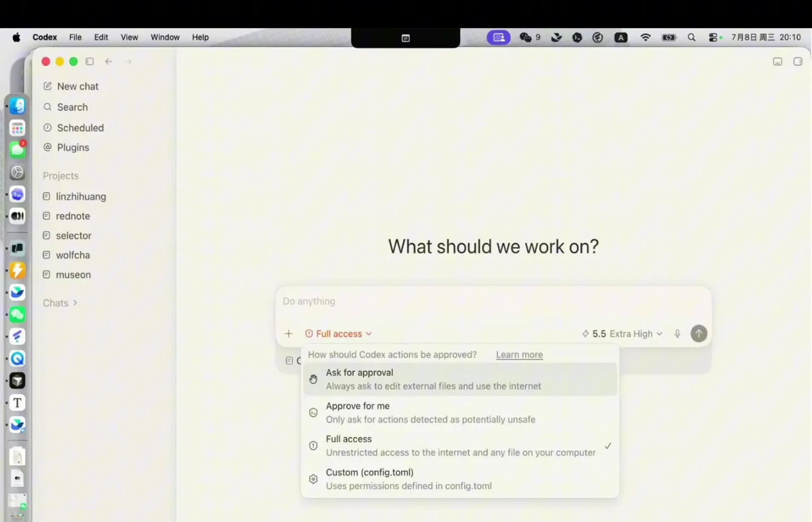Open the black cube Dock app

[x=17, y=381]
